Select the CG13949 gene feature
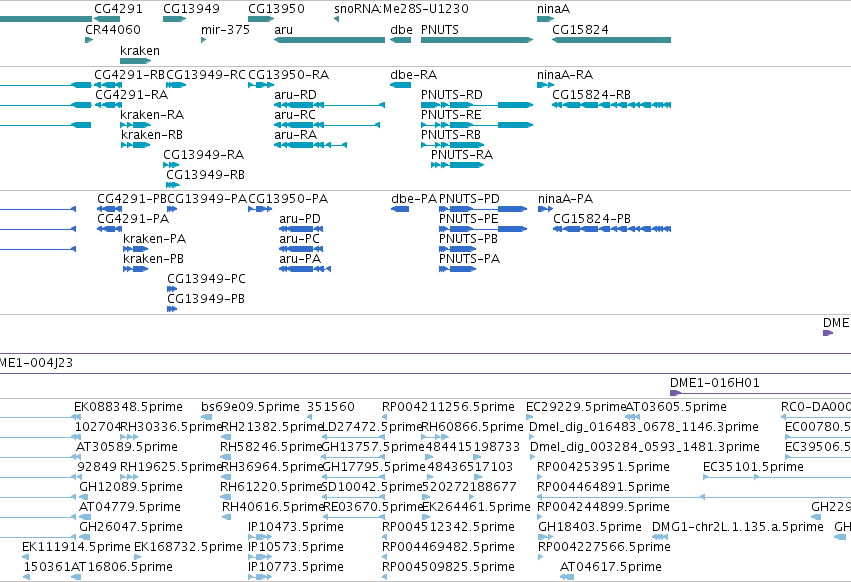The height and width of the screenshot is (582, 851). 174,19
